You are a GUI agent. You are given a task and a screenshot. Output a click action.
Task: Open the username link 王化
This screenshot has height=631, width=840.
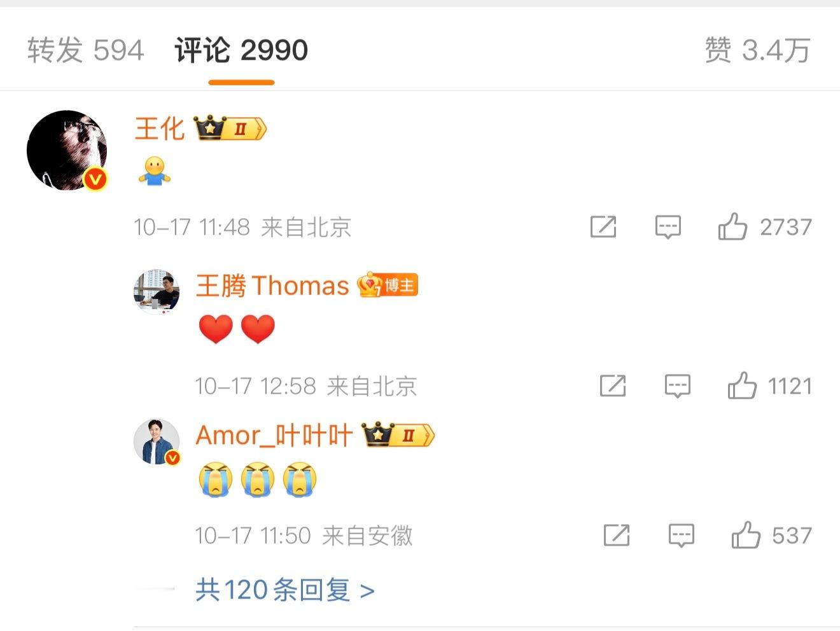(160, 128)
